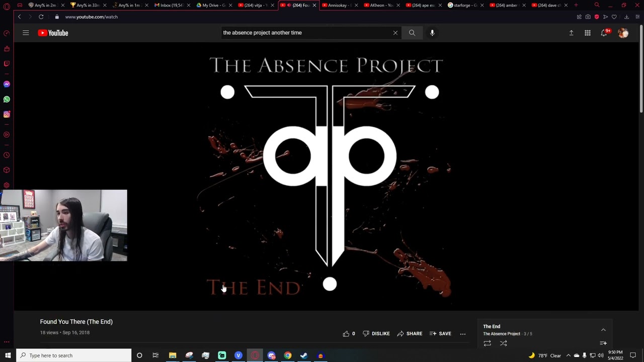Screen dimensions: 644x362
Task: Show hidden system tray icons
Action: point(569,355)
